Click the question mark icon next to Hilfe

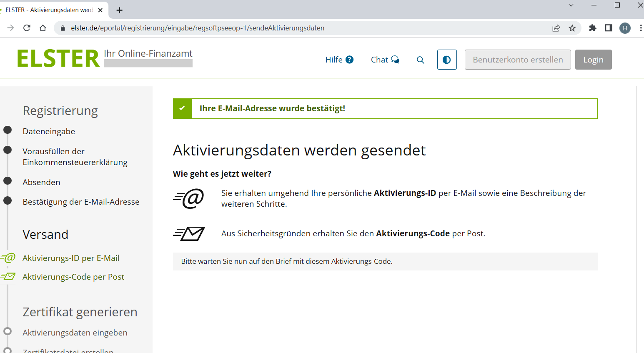pyautogui.click(x=350, y=59)
